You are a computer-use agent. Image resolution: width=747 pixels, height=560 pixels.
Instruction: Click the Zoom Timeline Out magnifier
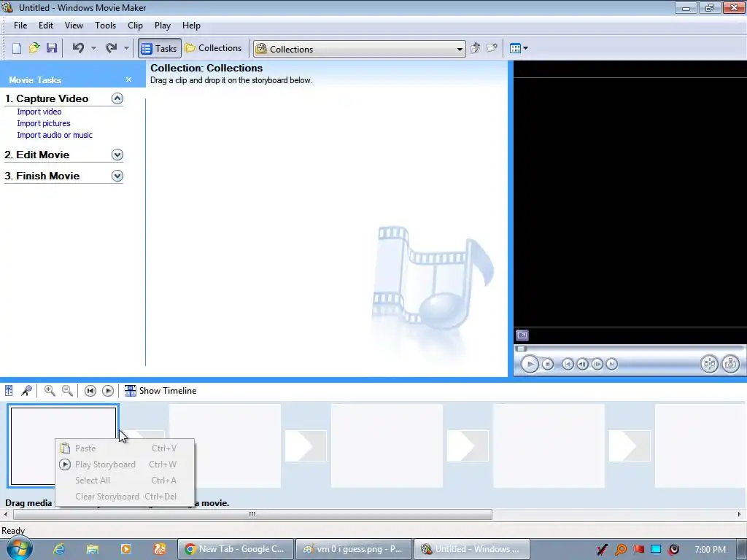[x=67, y=391]
